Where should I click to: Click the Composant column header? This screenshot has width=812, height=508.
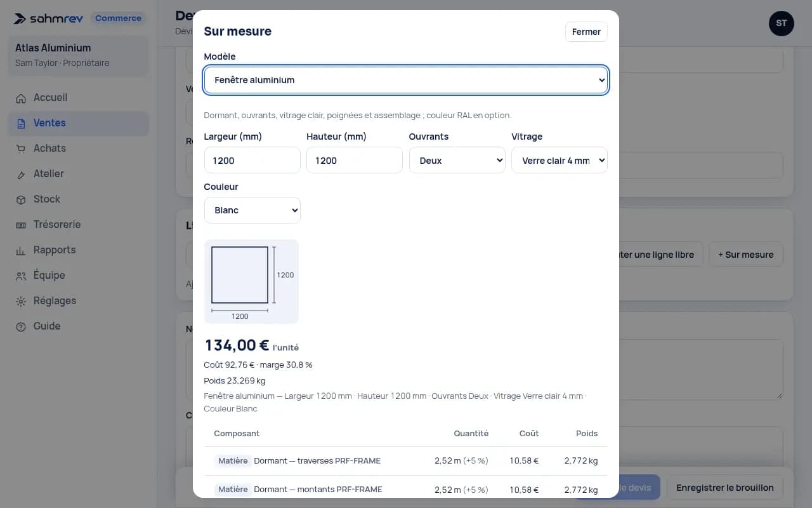(x=237, y=433)
